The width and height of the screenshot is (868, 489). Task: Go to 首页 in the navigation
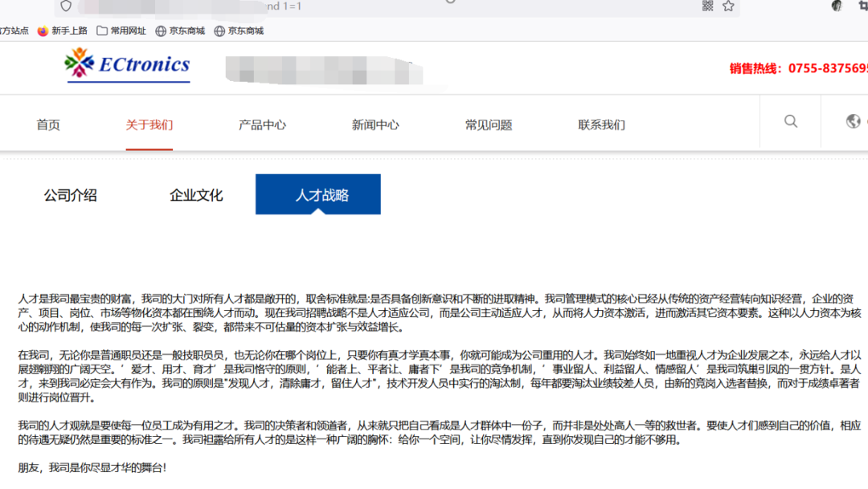click(x=48, y=125)
